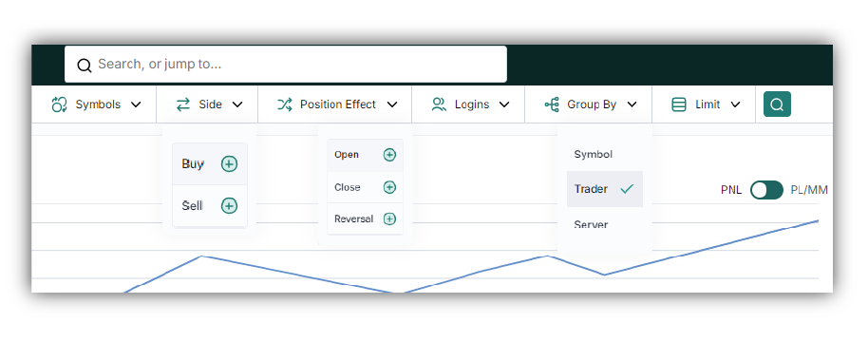868x342 pixels.
Task: Click the PNL label
Action: pos(730,190)
